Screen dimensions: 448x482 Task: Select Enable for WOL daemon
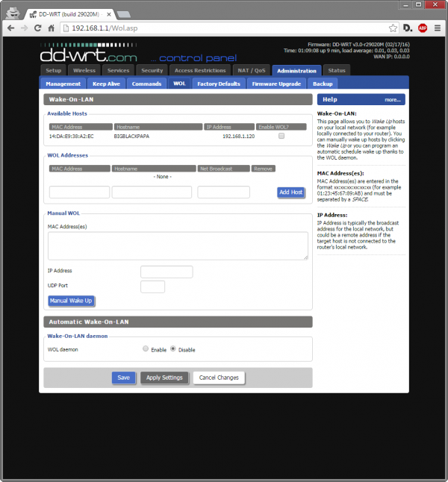point(146,348)
